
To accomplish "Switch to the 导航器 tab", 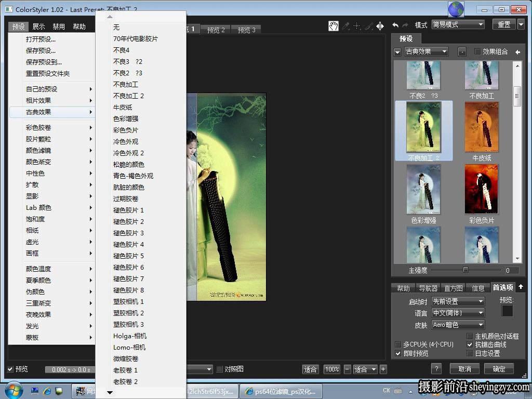I will point(428,288).
